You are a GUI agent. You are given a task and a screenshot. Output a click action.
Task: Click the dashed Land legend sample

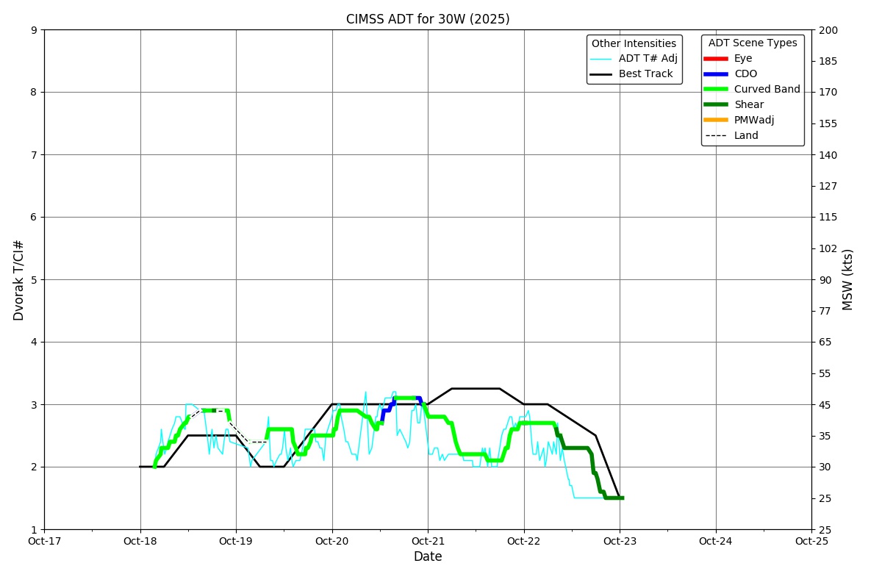click(x=715, y=136)
